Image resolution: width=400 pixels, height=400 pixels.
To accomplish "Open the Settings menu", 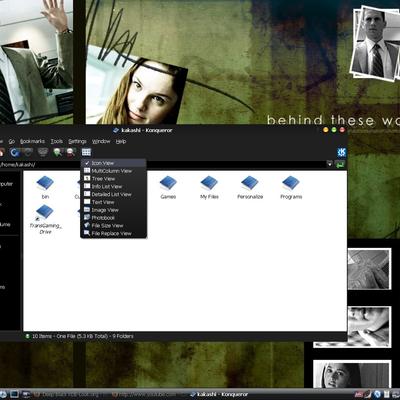I will click(x=77, y=141).
